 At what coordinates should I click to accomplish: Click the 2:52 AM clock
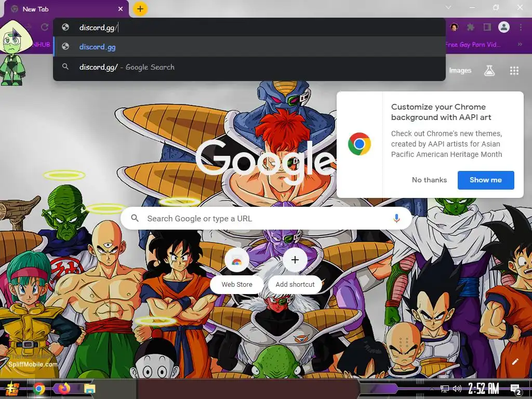pos(484,389)
